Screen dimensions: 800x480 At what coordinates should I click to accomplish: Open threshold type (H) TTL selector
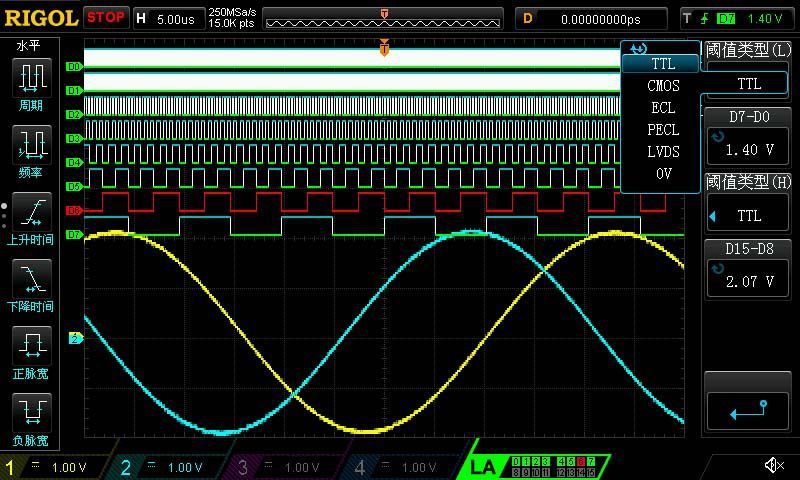[749, 216]
